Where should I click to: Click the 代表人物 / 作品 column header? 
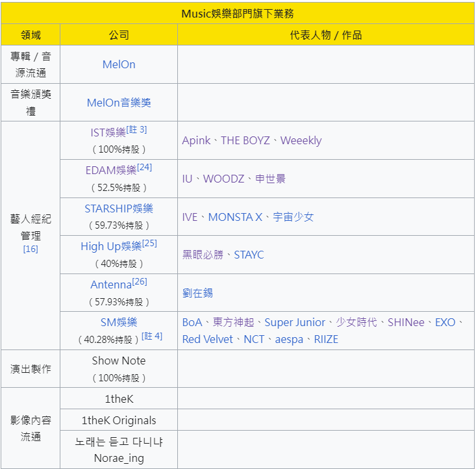point(326,35)
